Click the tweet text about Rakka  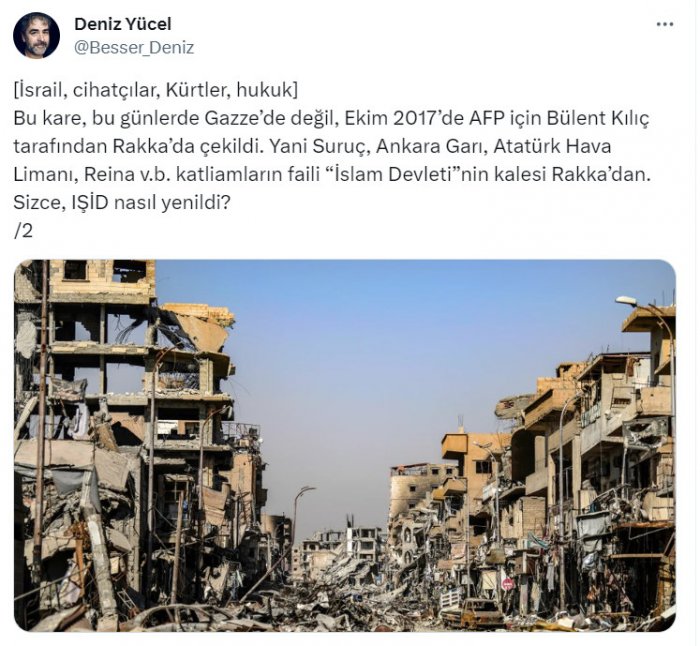point(332,160)
